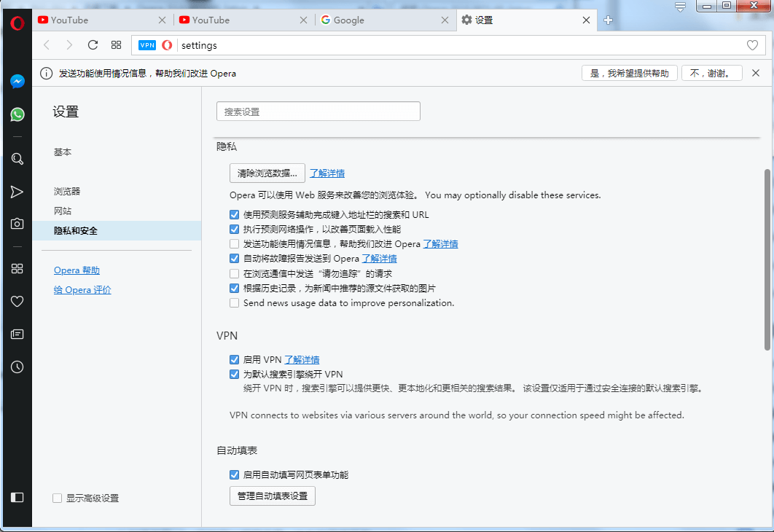This screenshot has height=532, width=774.
Task: Toggle 执行预测网络操作 checkbox
Action: 235,229
